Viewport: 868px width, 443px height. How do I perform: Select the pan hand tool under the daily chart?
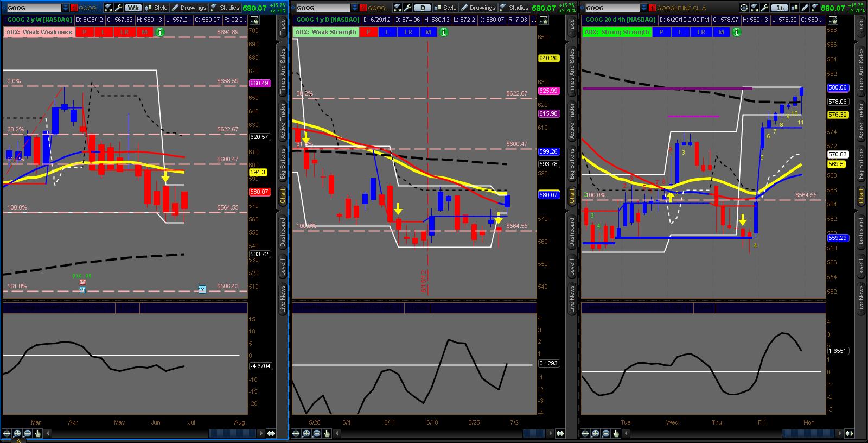point(327,433)
